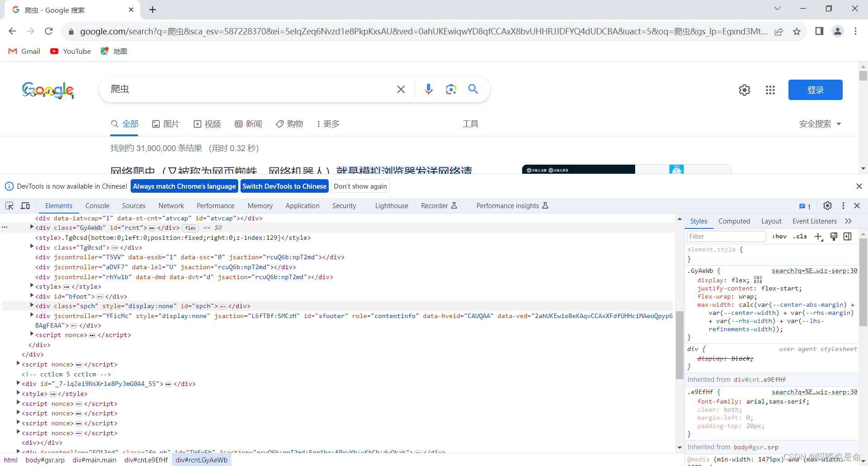Open the 更多 search filters menu
This screenshot has width=868, height=466.
[328, 124]
